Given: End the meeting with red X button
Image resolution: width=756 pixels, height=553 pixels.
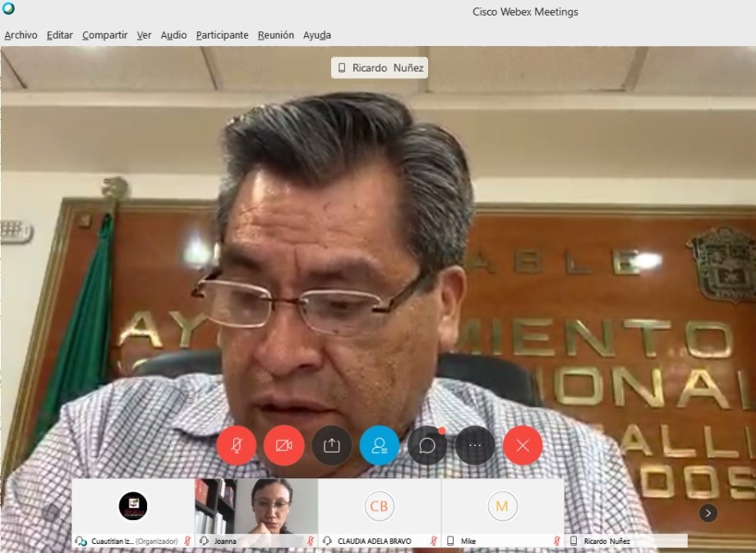Looking at the screenshot, I should click(523, 445).
